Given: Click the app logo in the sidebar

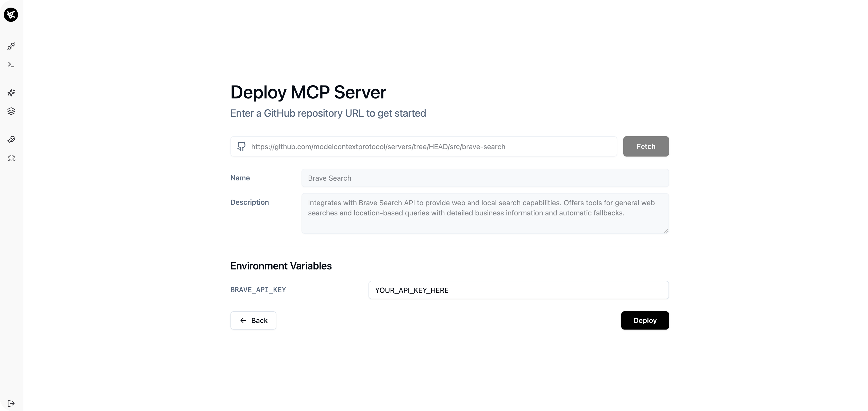Looking at the screenshot, I should [11, 14].
